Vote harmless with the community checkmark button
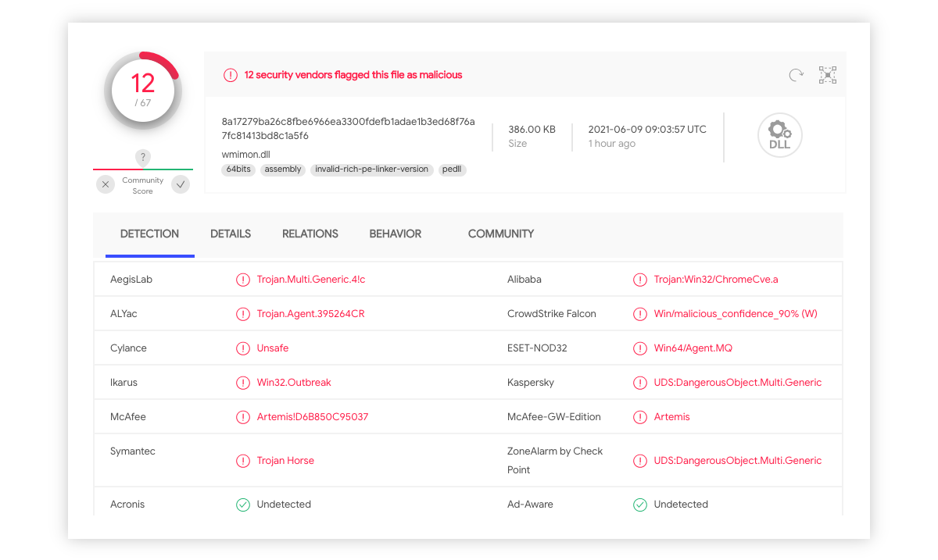938x560 pixels. point(181,184)
